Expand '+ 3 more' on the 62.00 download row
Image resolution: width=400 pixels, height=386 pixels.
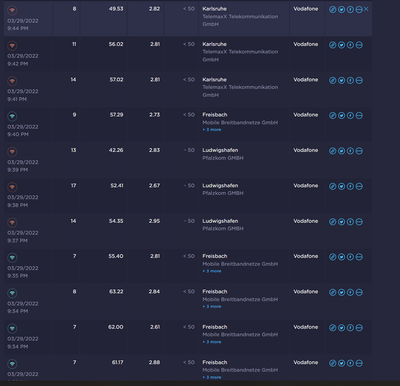(212, 342)
